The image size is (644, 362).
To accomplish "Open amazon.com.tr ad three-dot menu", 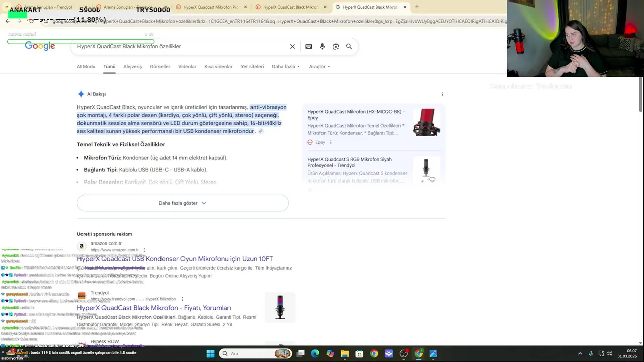I will coord(144,250).
